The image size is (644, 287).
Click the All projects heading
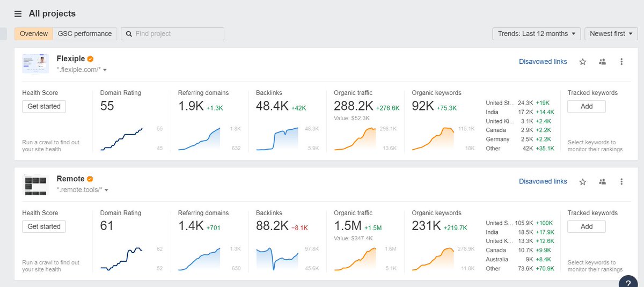coord(52,14)
